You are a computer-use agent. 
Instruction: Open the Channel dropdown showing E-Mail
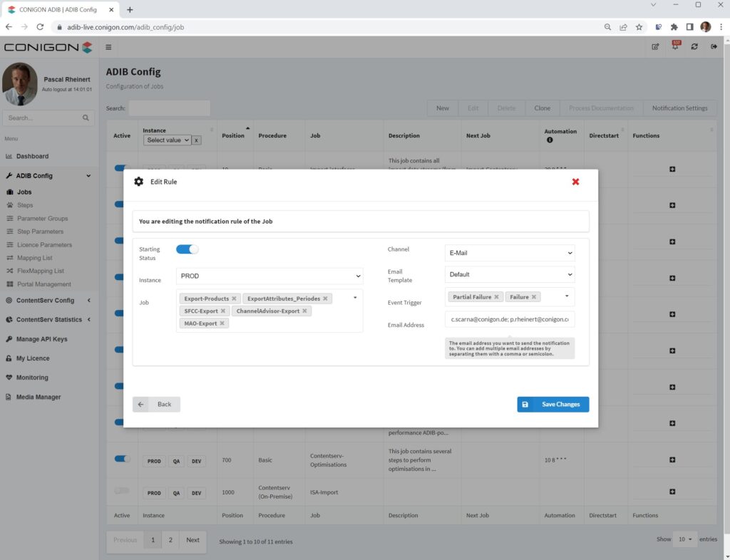(509, 252)
